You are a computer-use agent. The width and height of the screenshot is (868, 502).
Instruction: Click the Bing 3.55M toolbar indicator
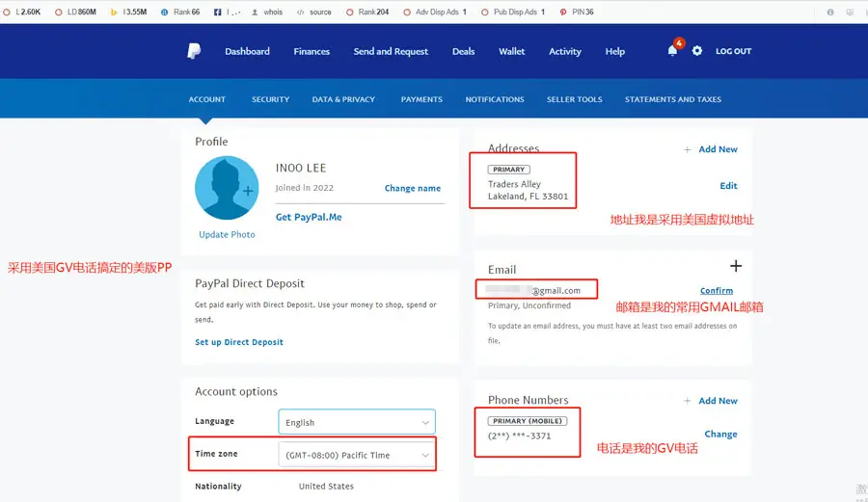click(x=129, y=12)
